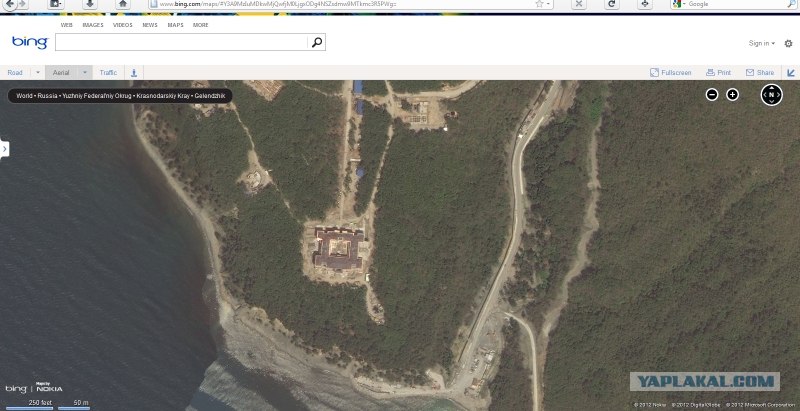This screenshot has width=800, height=411.
Task: Zoom out the map with minus button
Action: pos(712,94)
